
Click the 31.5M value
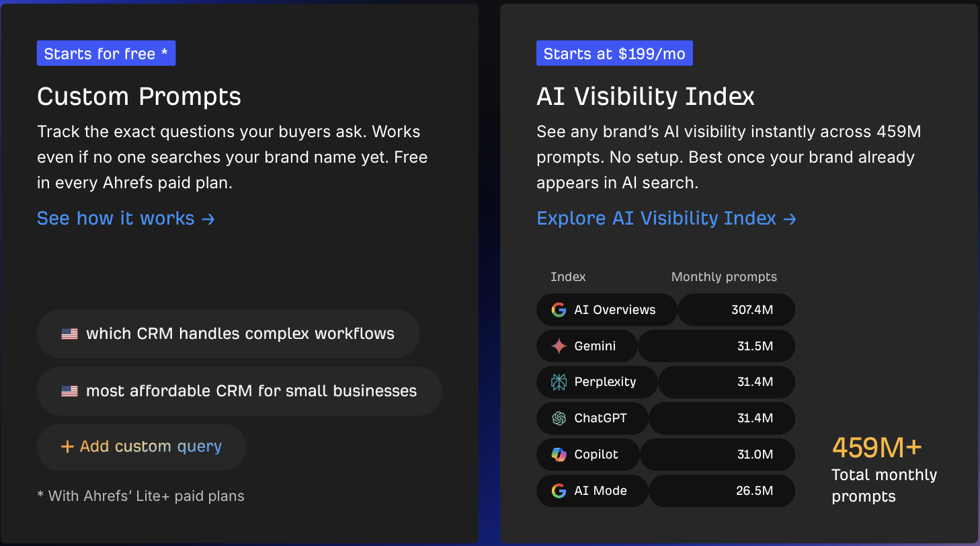755,346
